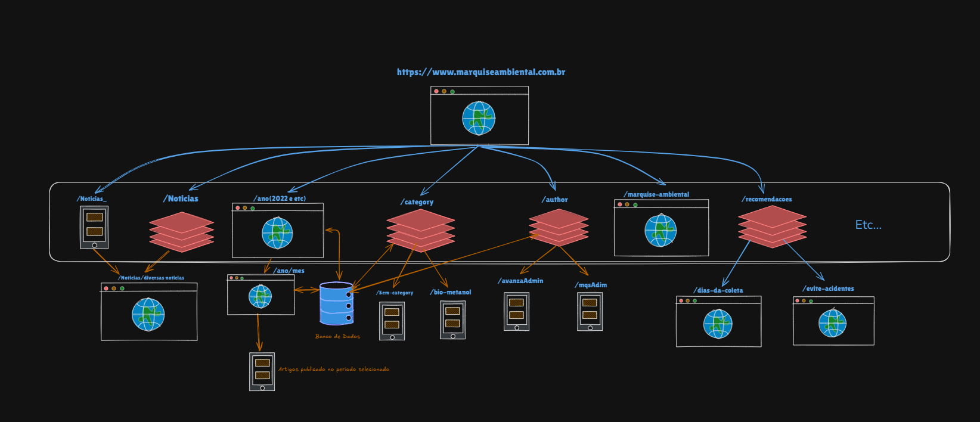
Task: Click the globe in the top homepage browser window
Action: (479, 118)
